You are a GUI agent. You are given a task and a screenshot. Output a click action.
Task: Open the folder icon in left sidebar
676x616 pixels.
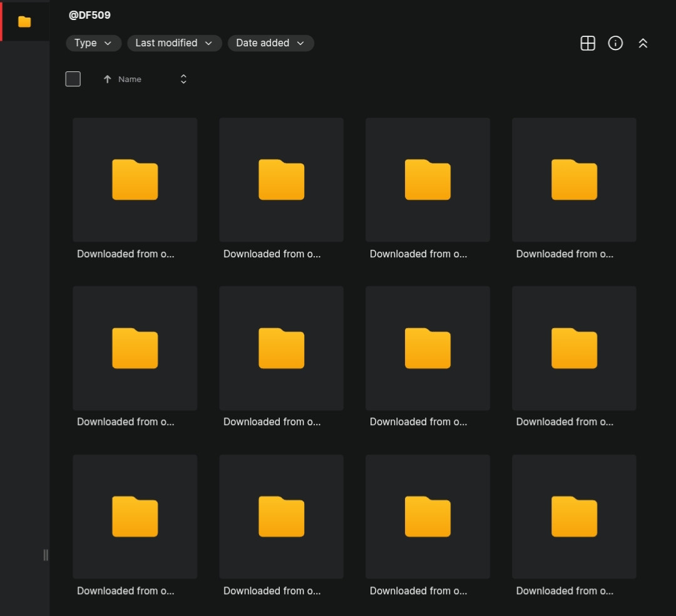point(24,22)
